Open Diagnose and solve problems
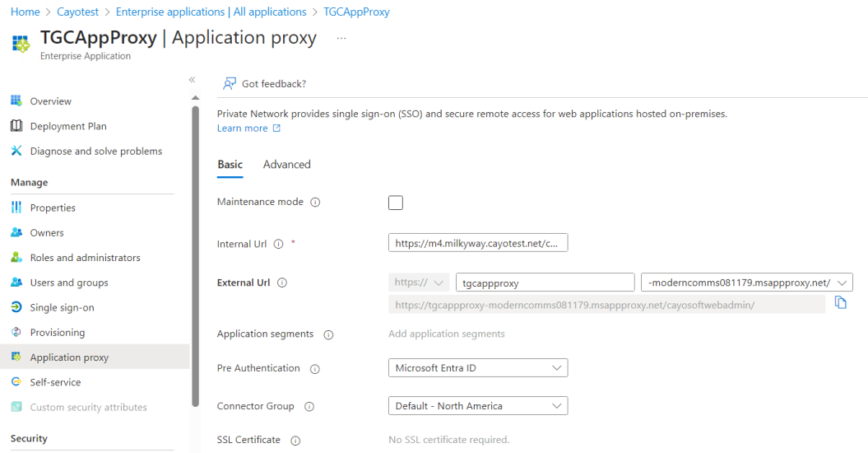 pos(95,151)
